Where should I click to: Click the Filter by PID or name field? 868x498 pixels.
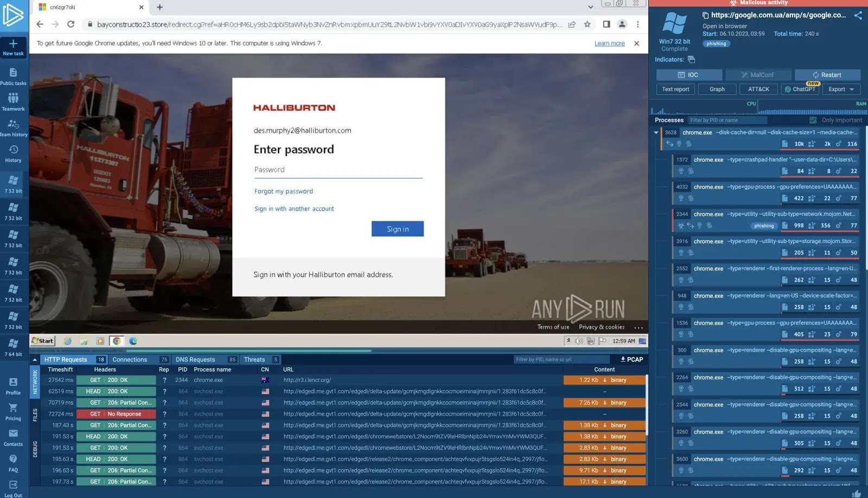tap(727, 120)
